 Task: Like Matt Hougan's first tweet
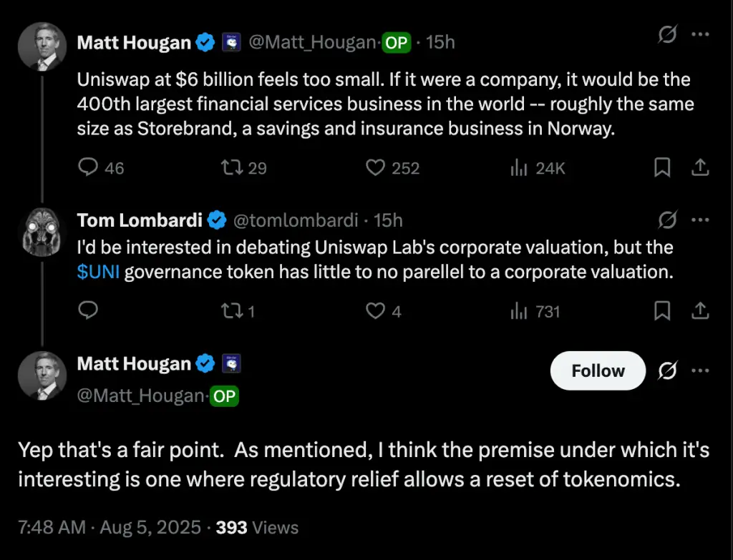click(376, 167)
